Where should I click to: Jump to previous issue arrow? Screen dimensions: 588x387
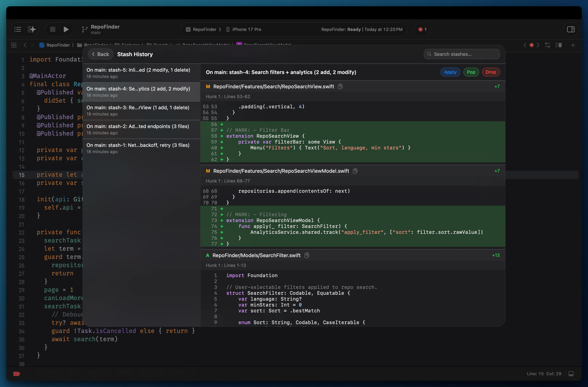coord(525,45)
